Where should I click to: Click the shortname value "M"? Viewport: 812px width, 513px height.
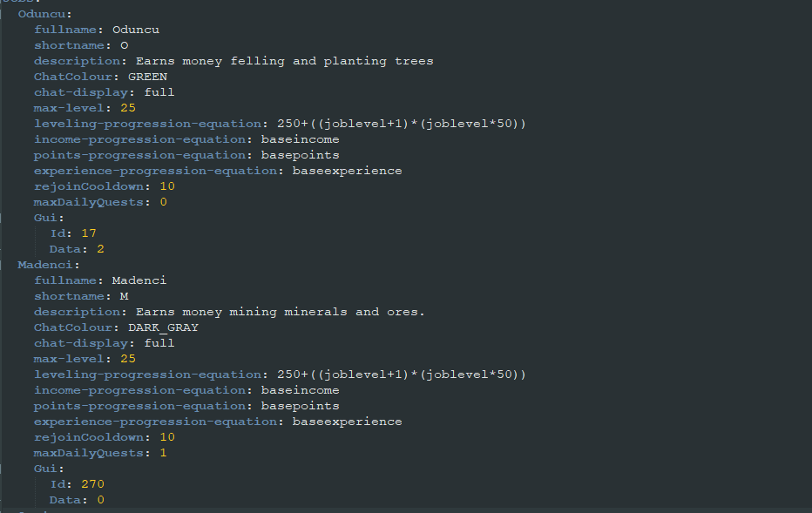tap(125, 296)
